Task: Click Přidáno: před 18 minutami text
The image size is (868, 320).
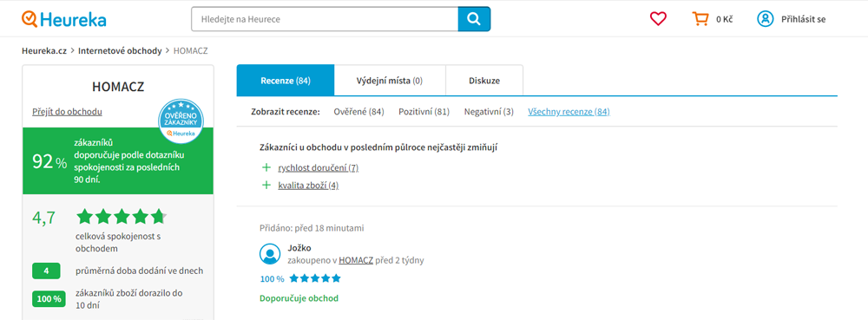Action: [x=312, y=228]
